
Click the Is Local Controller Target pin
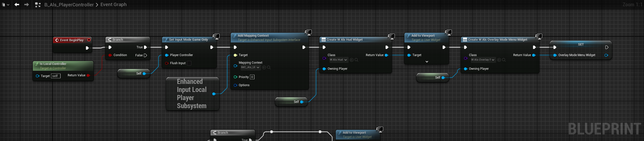pyautogui.click(x=37, y=76)
